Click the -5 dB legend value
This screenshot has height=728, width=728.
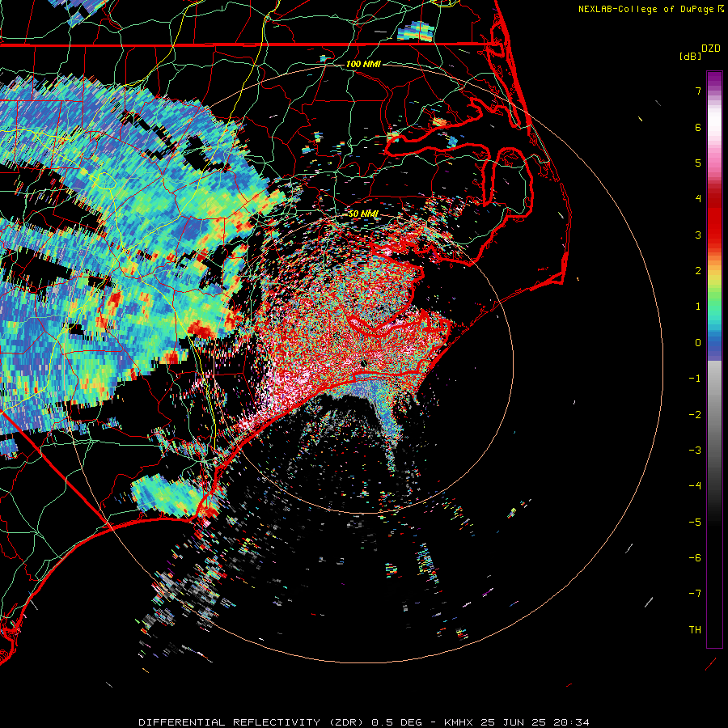click(x=695, y=523)
